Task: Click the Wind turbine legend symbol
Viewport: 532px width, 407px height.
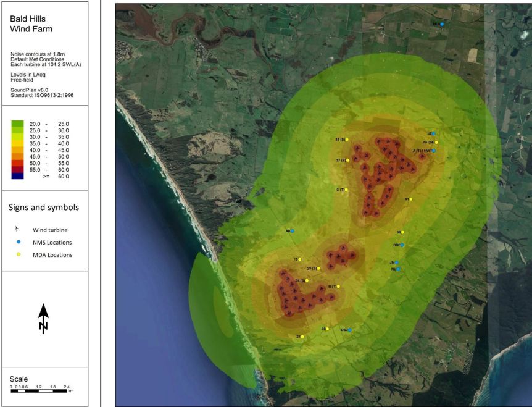Action: coord(17,229)
